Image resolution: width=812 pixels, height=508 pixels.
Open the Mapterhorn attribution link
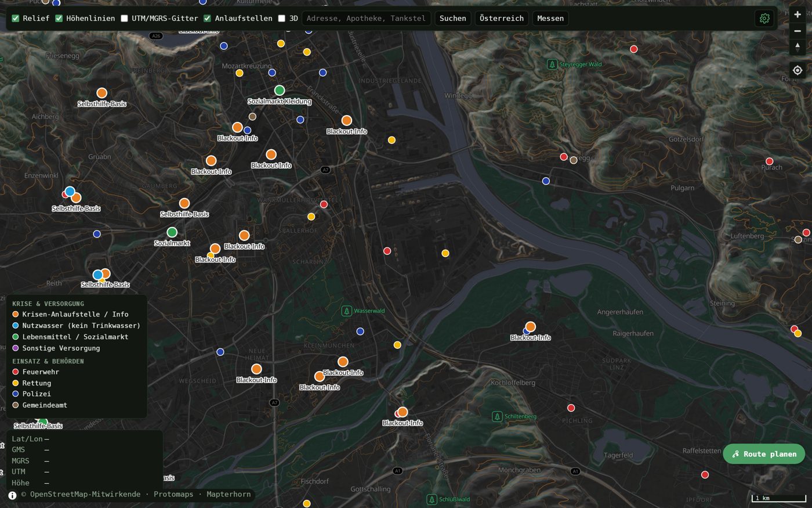point(229,495)
